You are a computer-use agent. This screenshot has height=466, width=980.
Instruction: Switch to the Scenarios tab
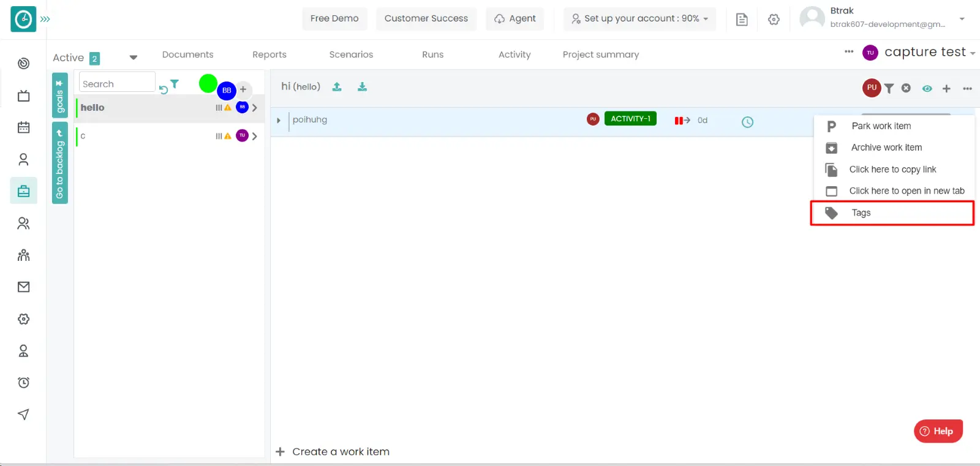[351, 54]
